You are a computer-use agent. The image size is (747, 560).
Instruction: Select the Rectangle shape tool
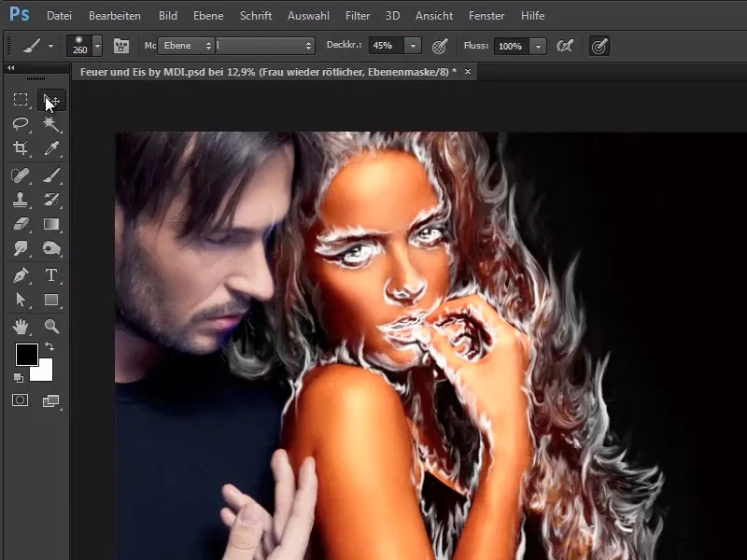coord(51,300)
